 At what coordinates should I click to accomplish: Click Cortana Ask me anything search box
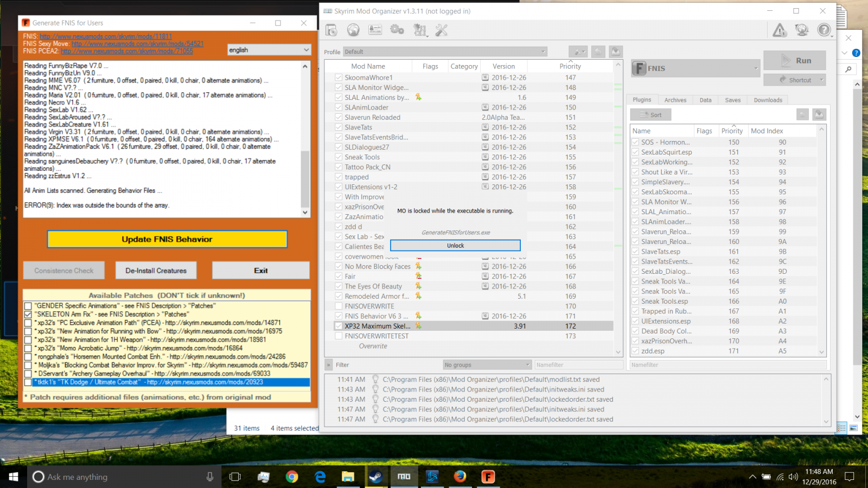click(x=123, y=477)
